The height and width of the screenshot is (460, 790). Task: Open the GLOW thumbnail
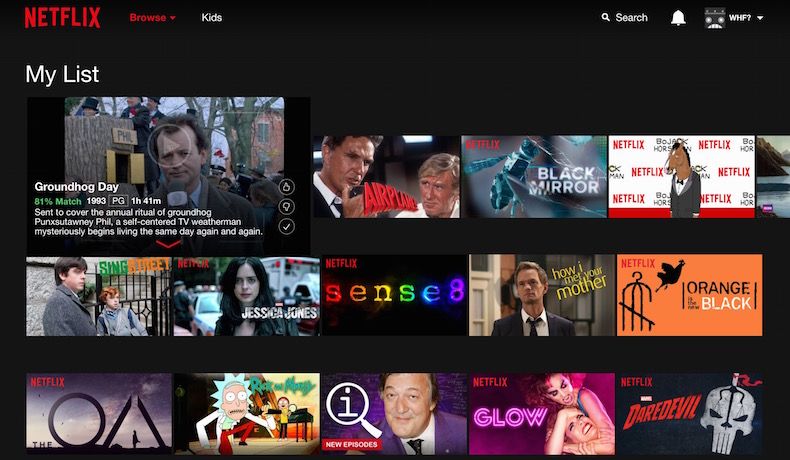point(542,414)
